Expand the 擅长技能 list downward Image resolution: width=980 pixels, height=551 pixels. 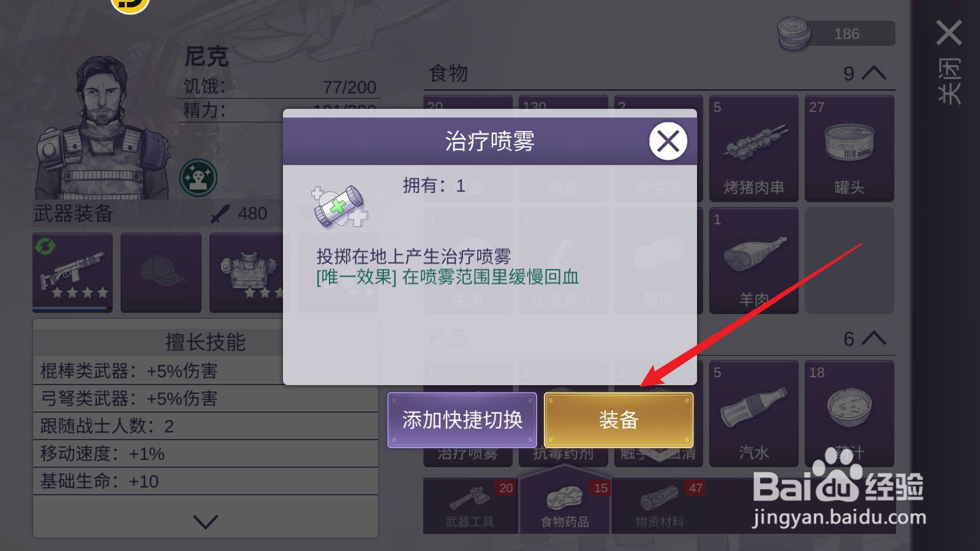(x=205, y=522)
